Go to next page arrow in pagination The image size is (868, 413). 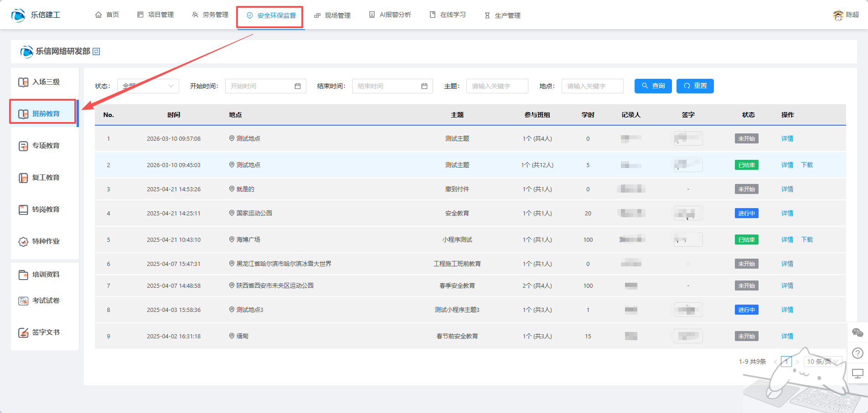click(x=797, y=362)
